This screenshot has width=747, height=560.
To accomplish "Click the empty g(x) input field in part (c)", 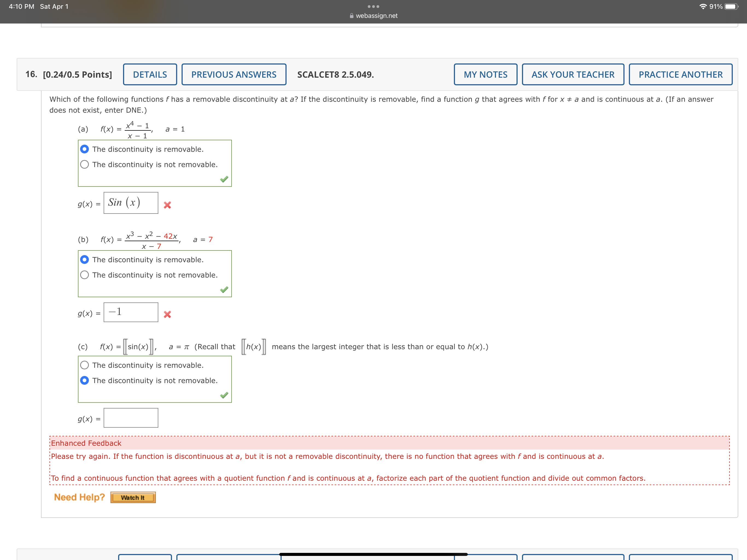I will (131, 418).
